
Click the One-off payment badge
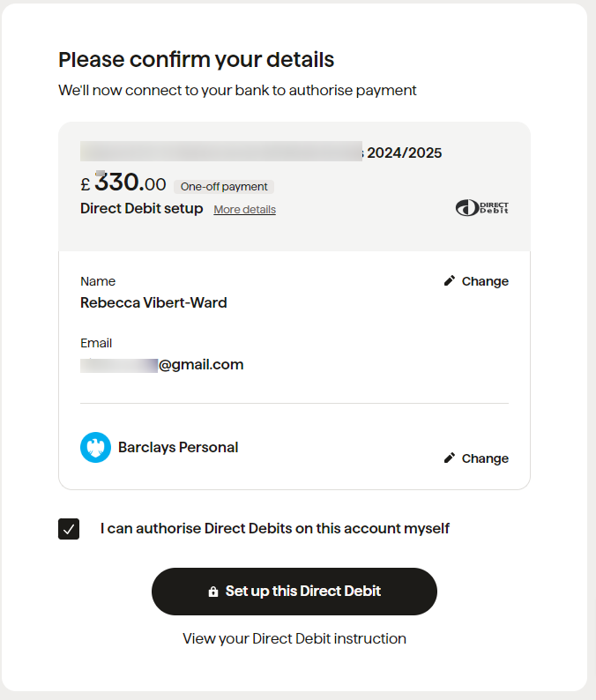click(x=224, y=187)
